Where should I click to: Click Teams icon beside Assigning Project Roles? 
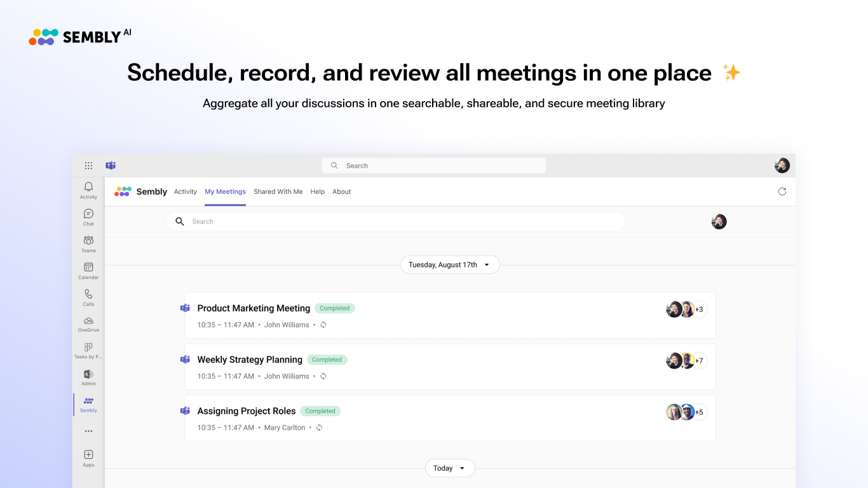(185, 411)
